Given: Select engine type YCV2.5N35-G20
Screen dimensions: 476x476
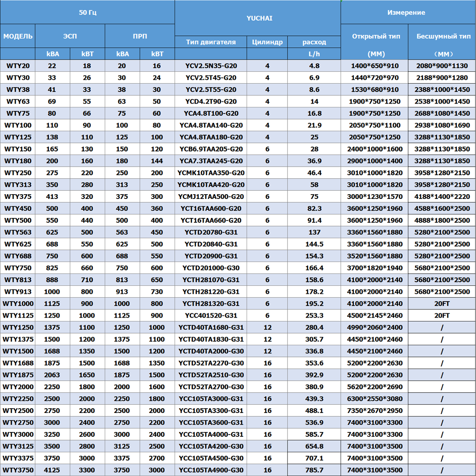Looking at the screenshot, I should pyautogui.click(x=211, y=66).
